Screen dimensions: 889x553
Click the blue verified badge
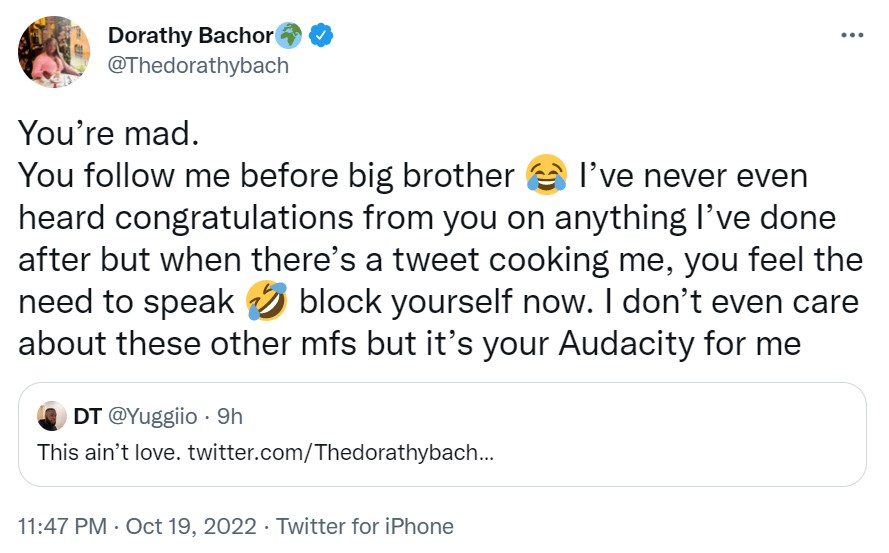[320, 36]
